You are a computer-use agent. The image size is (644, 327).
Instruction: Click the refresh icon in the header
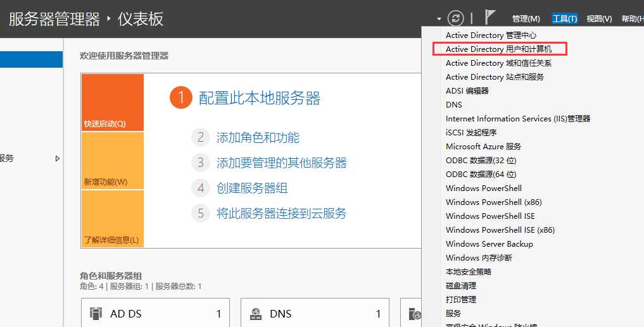click(x=455, y=18)
